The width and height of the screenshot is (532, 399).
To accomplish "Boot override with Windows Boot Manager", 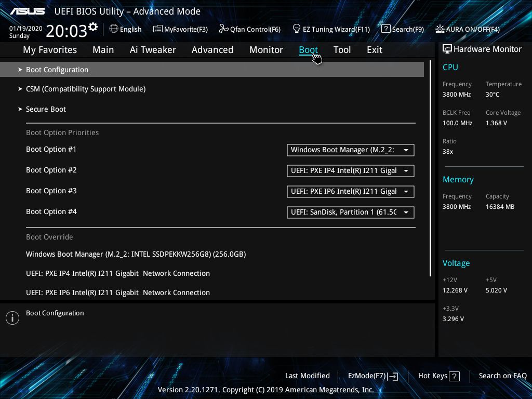I will (x=136, y=254).
